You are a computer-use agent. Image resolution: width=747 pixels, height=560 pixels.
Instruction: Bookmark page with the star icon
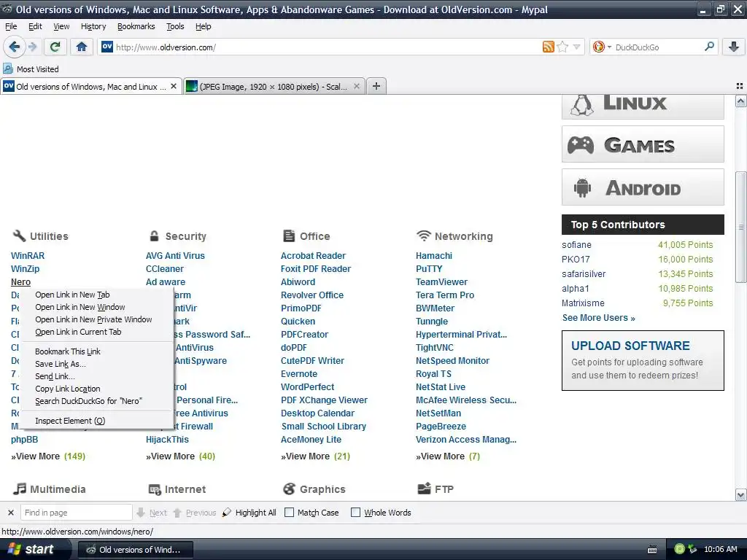[x=562, y=47]
